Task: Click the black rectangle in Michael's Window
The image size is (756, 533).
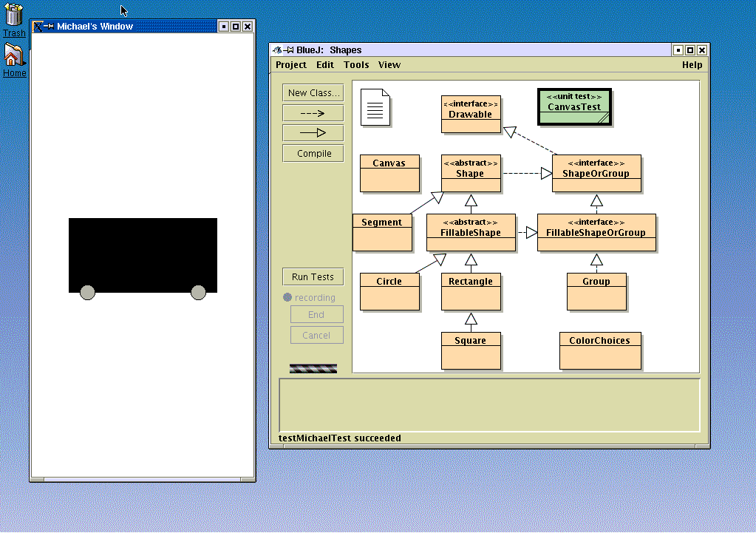Action: (x=143, y=251)
